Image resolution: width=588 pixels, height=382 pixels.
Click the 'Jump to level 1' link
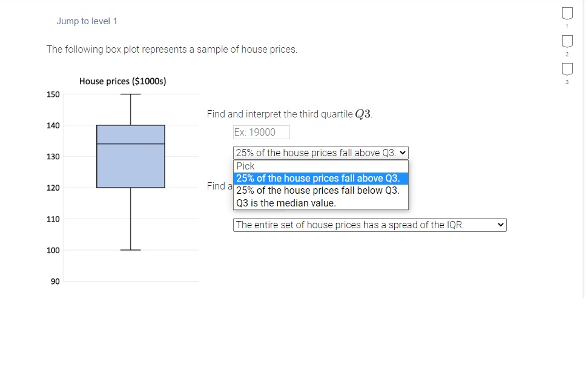(87, 21)
